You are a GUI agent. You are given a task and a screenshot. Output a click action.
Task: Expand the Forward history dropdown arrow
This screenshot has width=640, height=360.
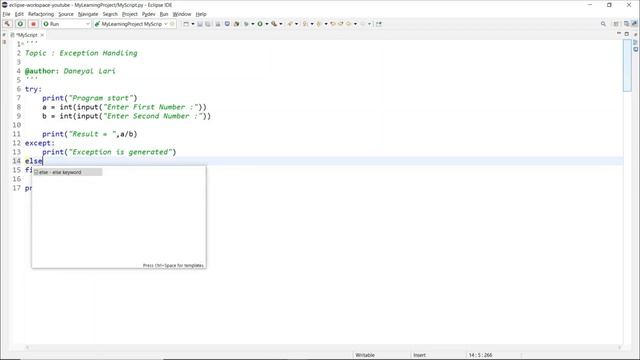click(x=369, y=24)
